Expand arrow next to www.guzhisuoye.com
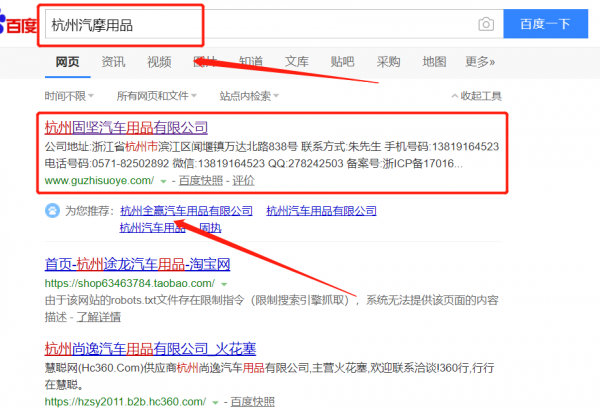600x408 pixels. pos(162,181)
